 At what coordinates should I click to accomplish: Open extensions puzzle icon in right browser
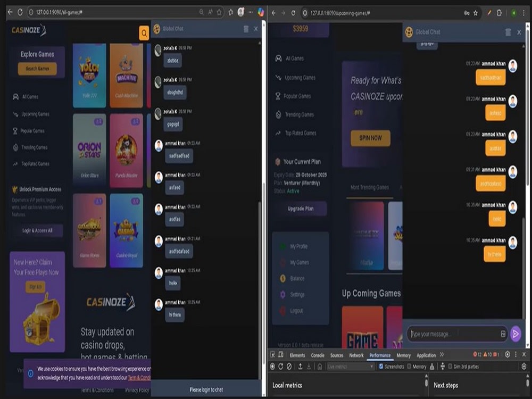point(499,13)
